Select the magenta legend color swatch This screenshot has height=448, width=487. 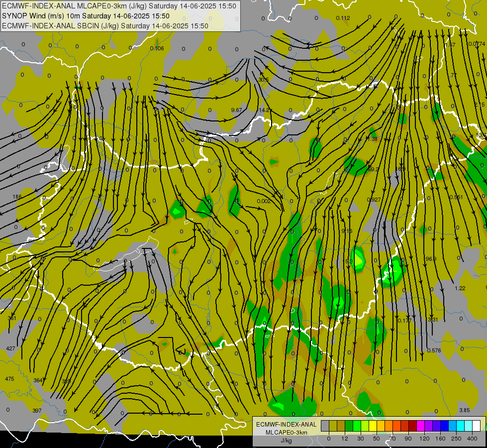(421, 426)
